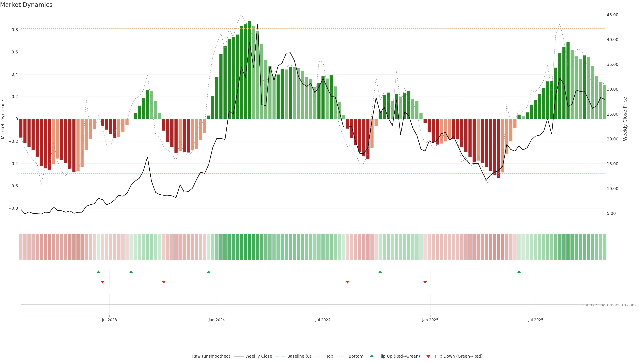The height and width of the screenshot is (362, 644).
Task: Click the Market Dynamics chart title
Action: 26,5
